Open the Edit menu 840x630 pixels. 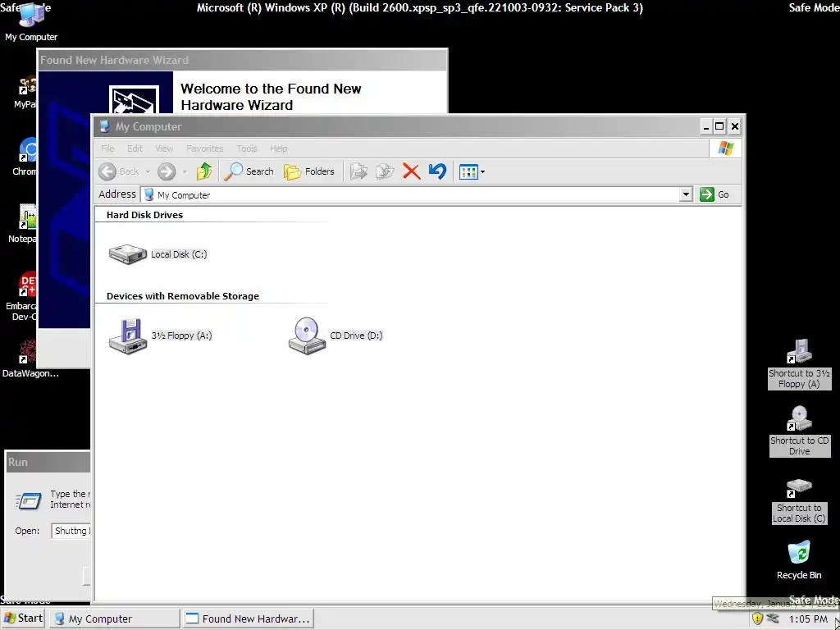pos(135,148)
